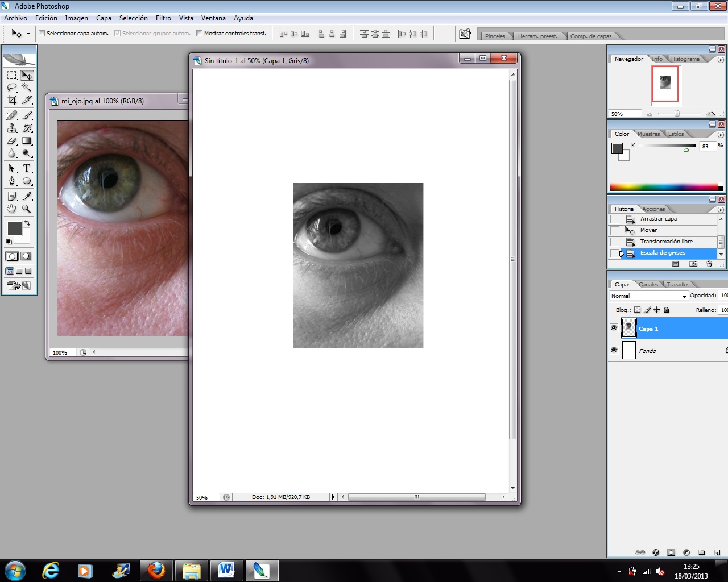
Task: Click the foreground color swatch in toolbox
Action: [x=14, y=228]
